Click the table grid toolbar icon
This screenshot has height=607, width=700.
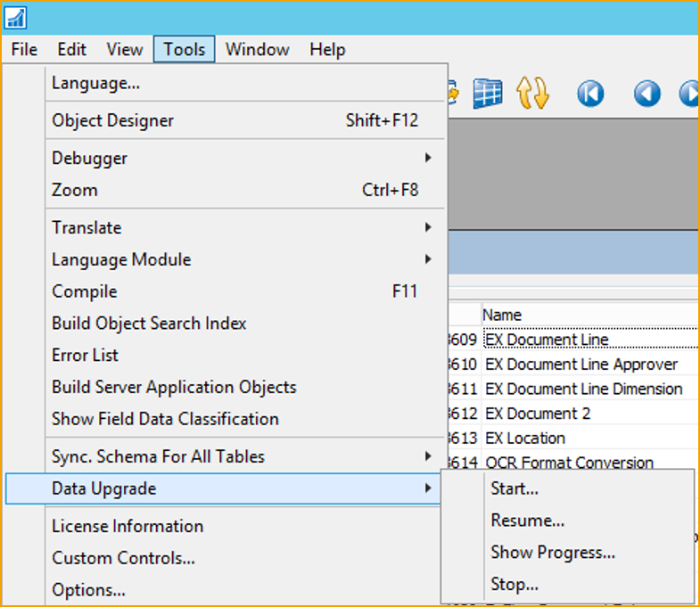pos(488,94)
